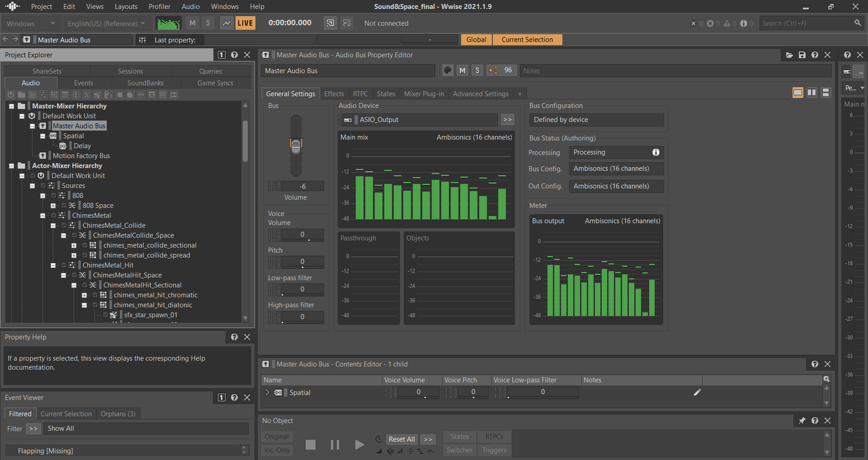This screenshot has width=868, height=460.
Task: Open help for Contents Editor panel
Action: [815, 364]
